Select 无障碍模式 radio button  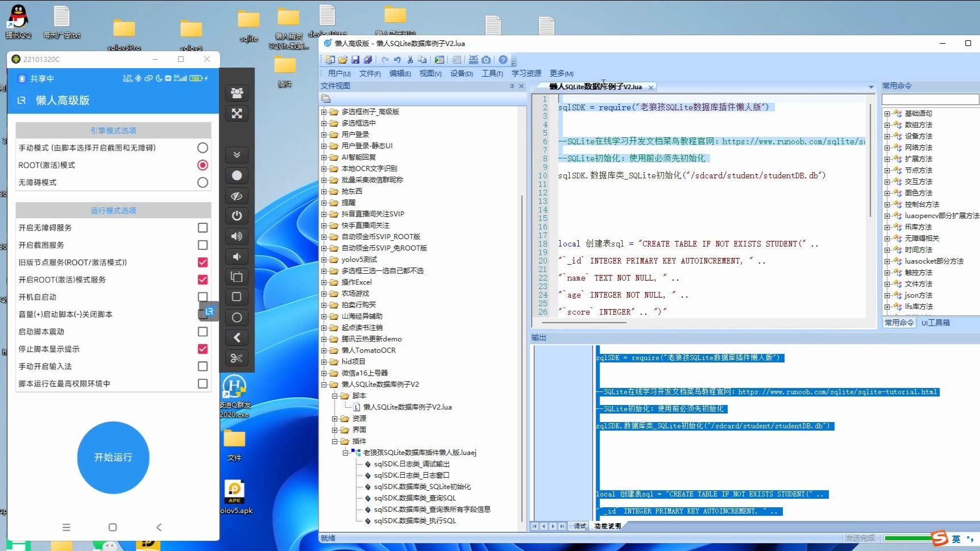tap(202, 182)
